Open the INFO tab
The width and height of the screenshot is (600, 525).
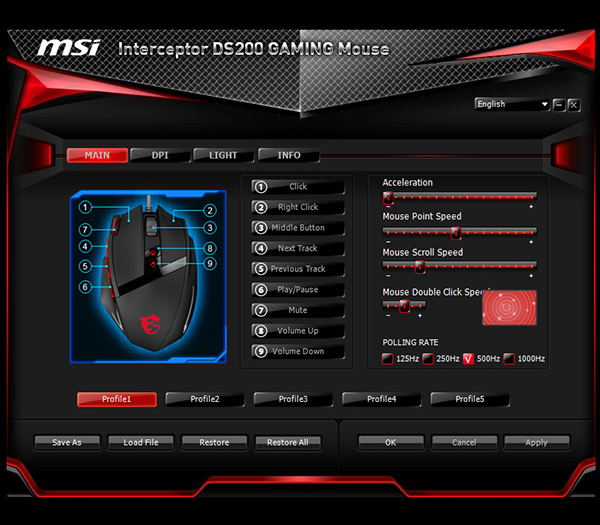pos(289,155)
